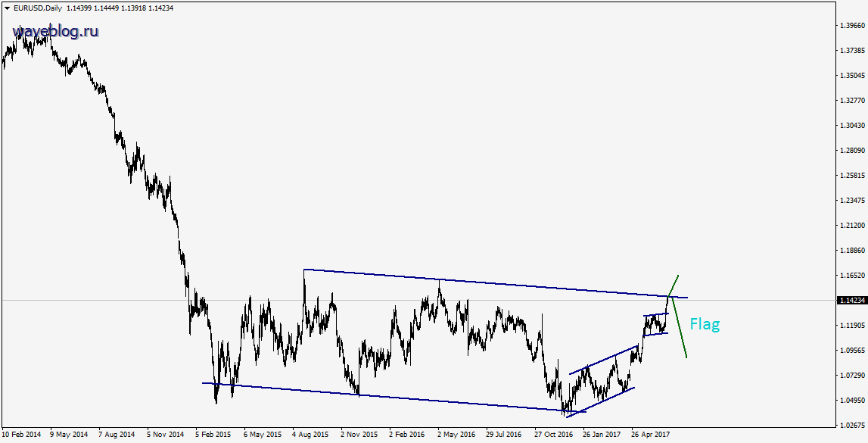This screenshot has height=443, width=868.
Task: Click price level 1.37385 on the scale
Action: pyautogui.click(x=851, y=51)
